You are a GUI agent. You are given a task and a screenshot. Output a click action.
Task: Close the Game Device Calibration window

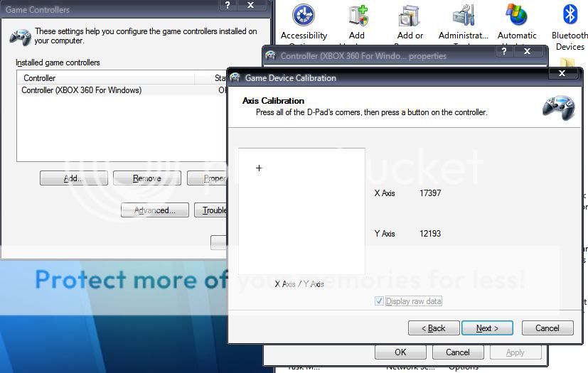[x=562, y=73]
